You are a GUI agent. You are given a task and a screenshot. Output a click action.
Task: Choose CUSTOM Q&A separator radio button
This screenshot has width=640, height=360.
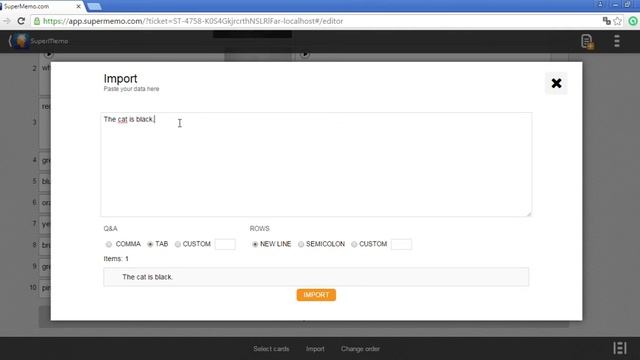click(x=178, y=244)
